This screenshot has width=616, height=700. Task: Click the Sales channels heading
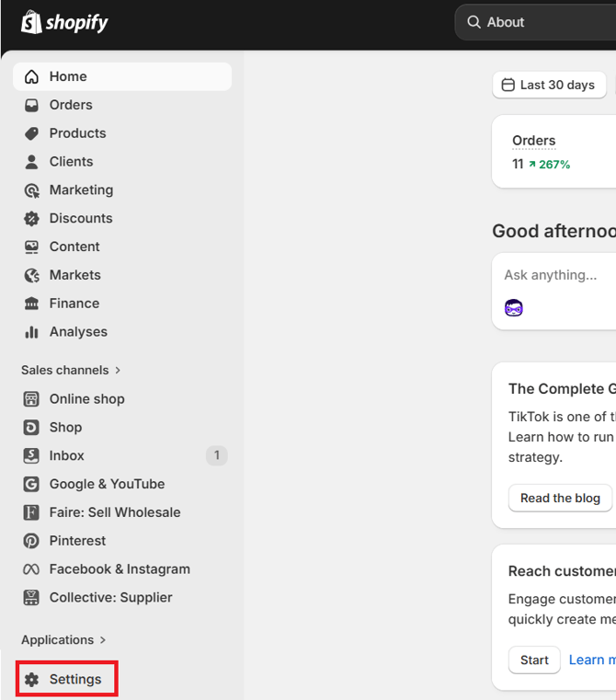pos(65,370)
